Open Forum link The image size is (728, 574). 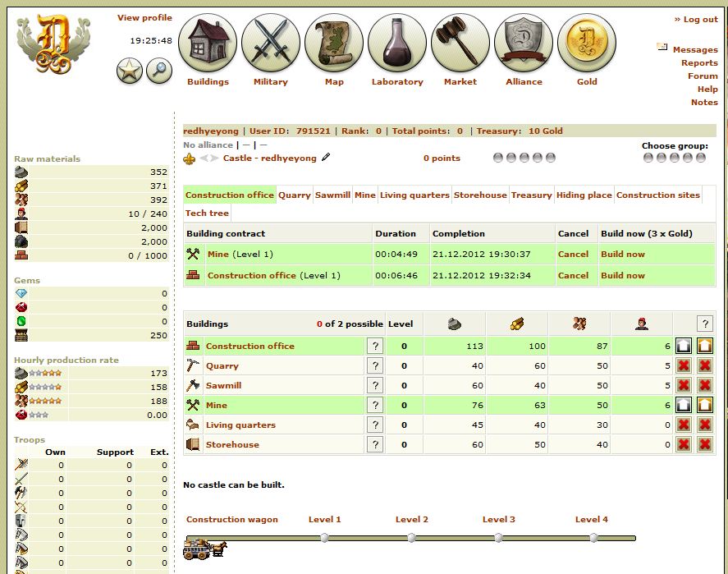click(703, 76)
